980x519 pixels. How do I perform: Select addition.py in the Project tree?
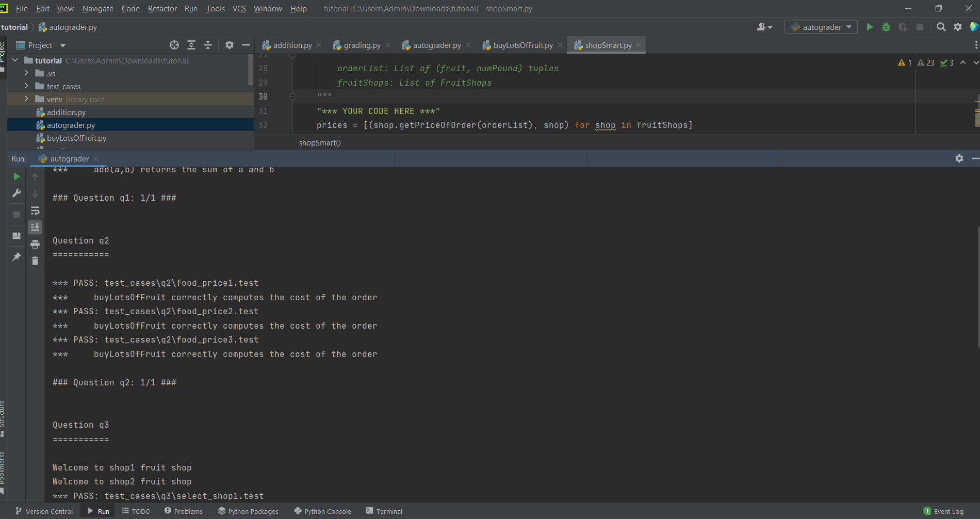68,112
